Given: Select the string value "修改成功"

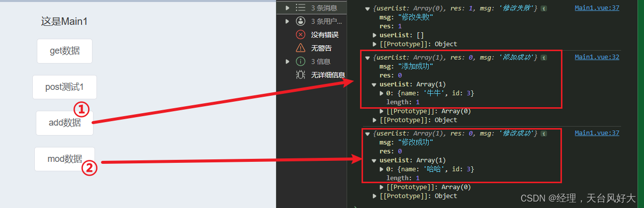Looking at the screenshot, I should 415,142.
